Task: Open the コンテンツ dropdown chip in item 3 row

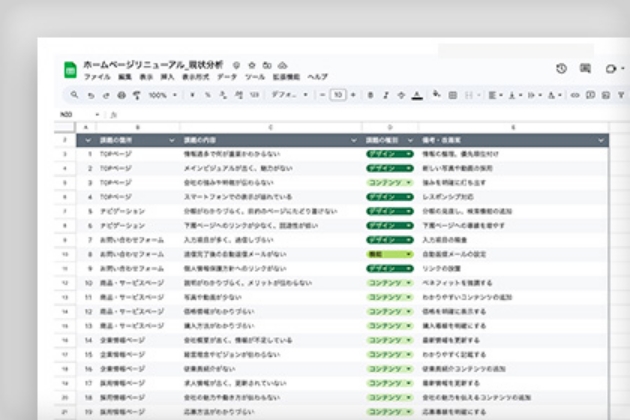Action: pos(390,182)
